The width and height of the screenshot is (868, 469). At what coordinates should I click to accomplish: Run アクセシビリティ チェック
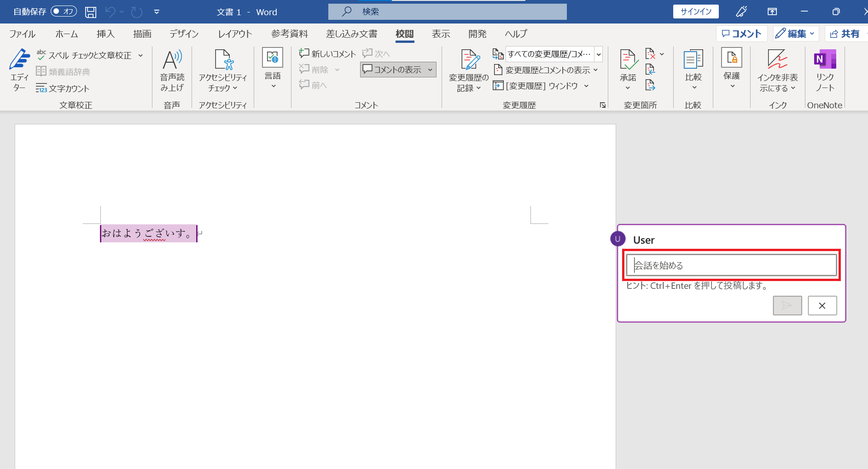[223, 70]
